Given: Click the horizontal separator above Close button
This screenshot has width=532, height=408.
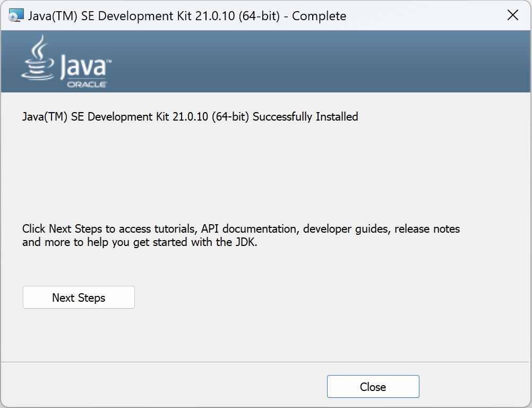Looking at the screenshot, I should (265, 362).
